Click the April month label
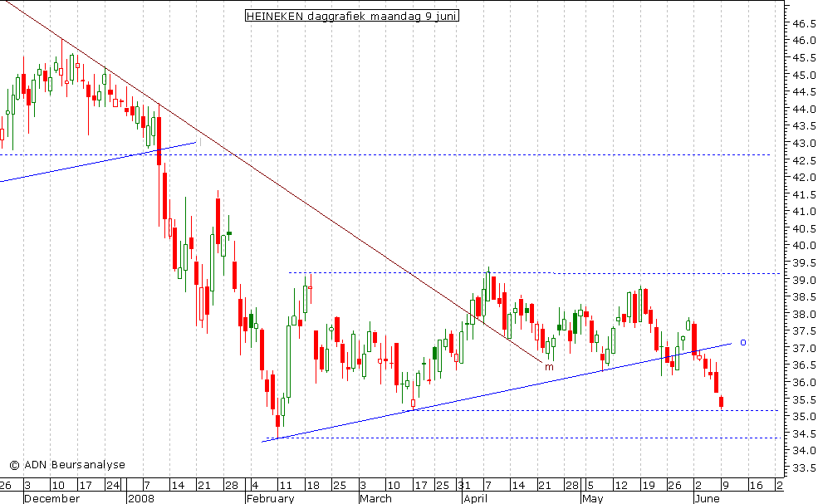The image size is (818, 504). click(475, 498)
